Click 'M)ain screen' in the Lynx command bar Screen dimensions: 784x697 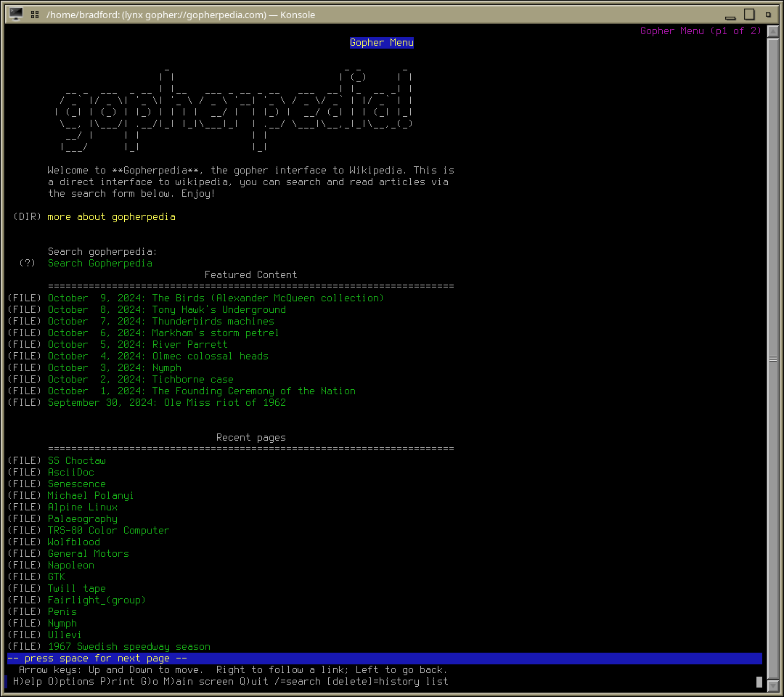point(199,682)
